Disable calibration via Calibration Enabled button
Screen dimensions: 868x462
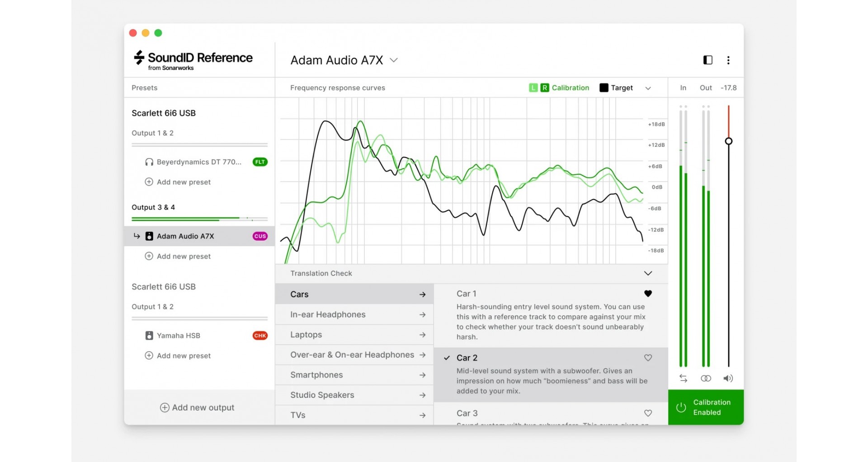tap(706, 407)
